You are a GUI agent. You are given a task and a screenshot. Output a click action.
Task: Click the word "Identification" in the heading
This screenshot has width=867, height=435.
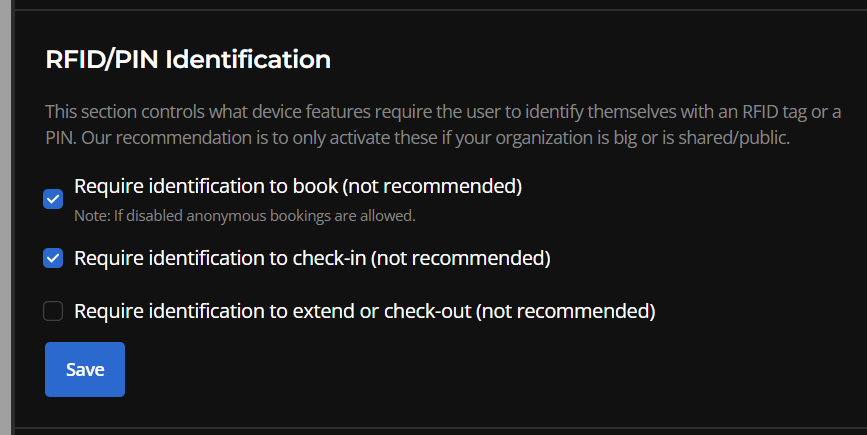pyautogui.click(x=248, y=60)
